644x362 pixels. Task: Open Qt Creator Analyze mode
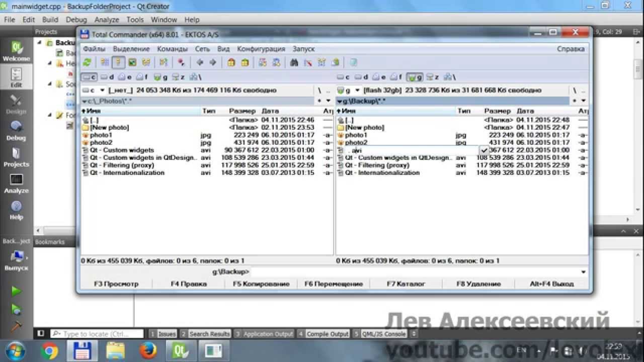pyautogui.click(x=17, y=184)
